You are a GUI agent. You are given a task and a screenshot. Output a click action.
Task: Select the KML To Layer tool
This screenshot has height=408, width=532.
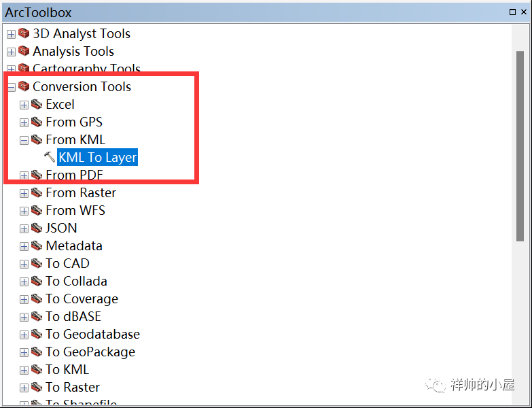tap(97, 157)
